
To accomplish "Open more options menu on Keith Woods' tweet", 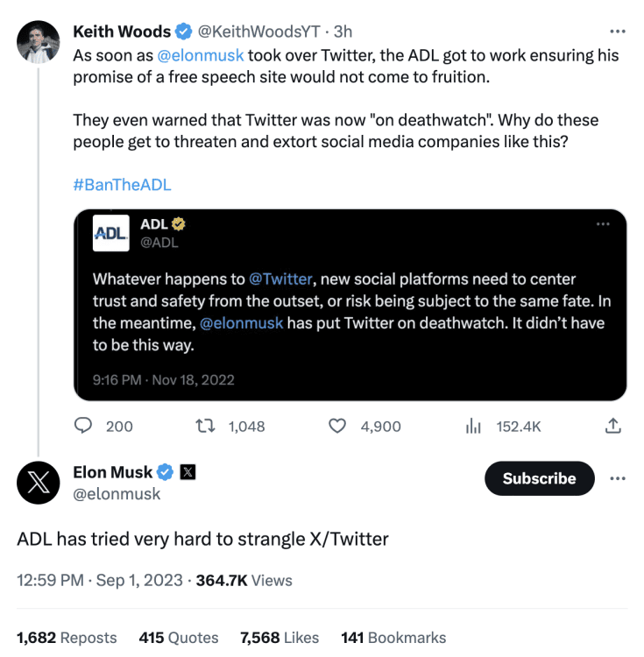I will coord(618,32).
